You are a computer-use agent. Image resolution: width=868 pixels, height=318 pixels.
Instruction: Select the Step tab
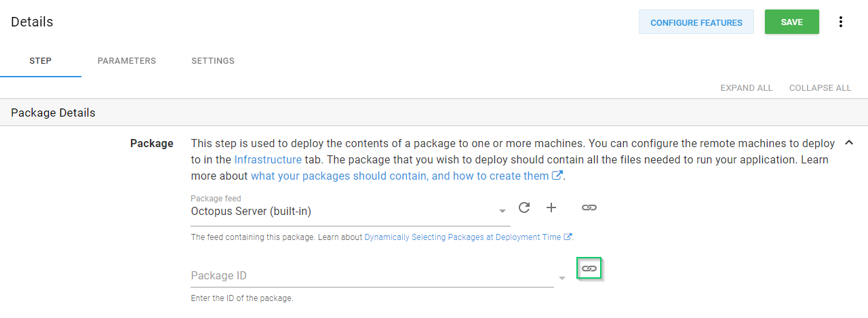coord(41,61)
